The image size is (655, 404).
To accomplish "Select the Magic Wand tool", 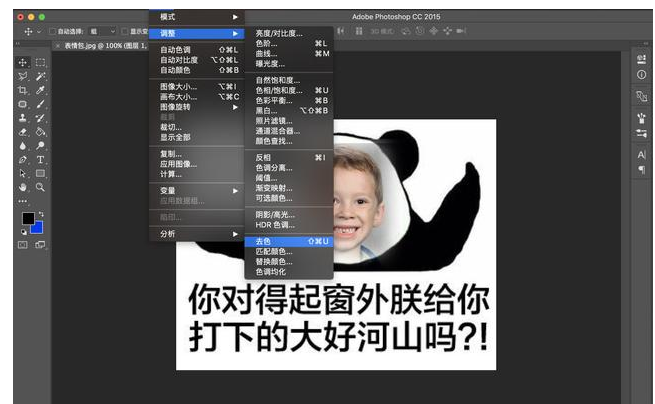I will coord(40,76).
